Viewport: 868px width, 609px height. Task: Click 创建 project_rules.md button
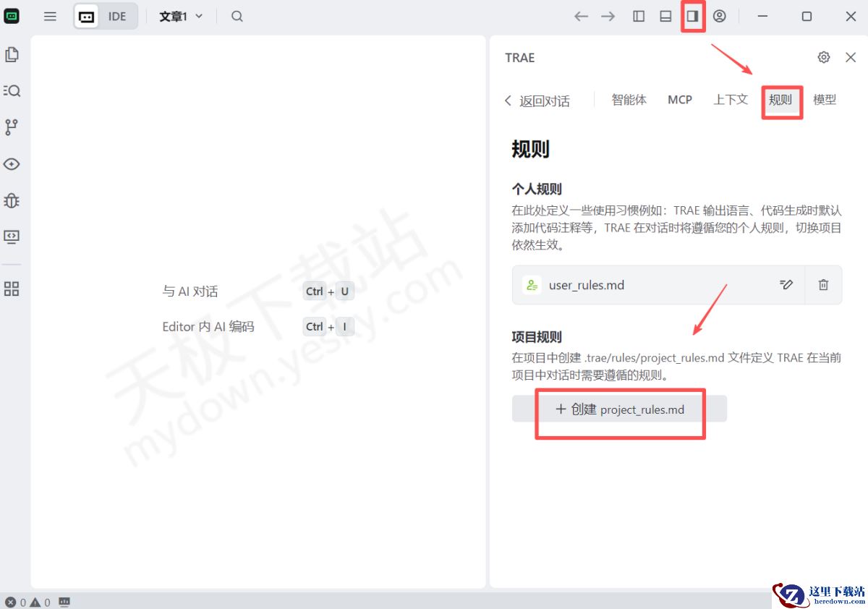click(x=619, y=409)
